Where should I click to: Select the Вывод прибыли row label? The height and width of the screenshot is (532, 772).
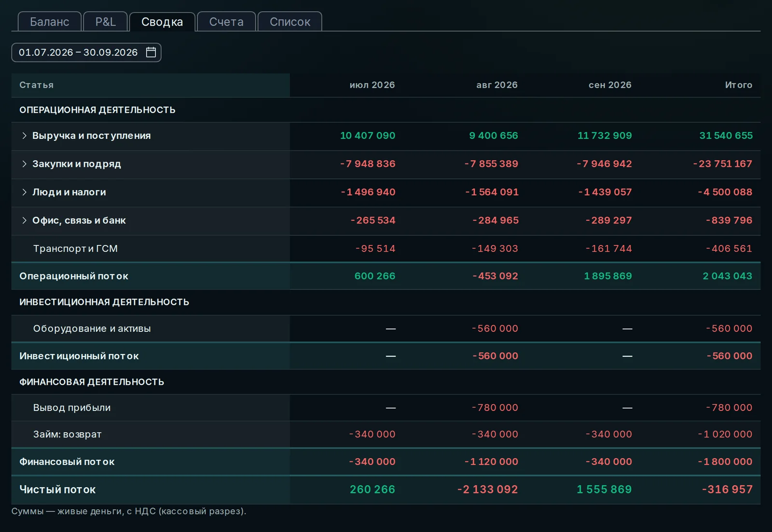point(72,408)
